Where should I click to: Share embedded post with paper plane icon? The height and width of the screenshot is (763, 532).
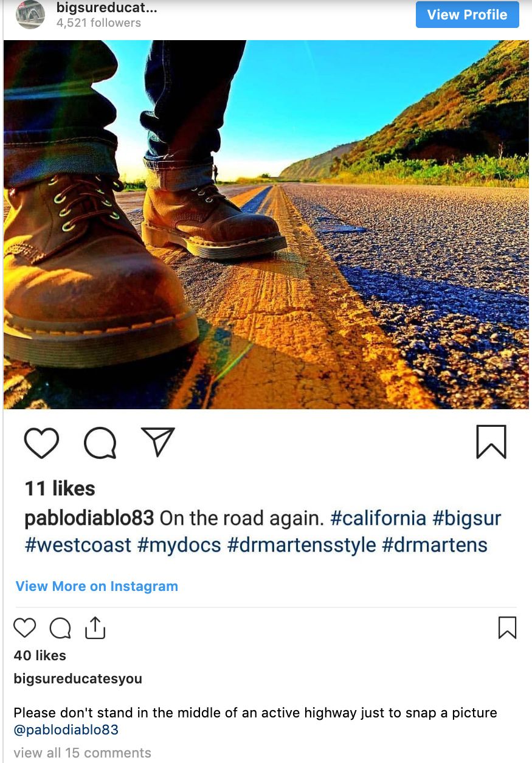pos(158,441)
